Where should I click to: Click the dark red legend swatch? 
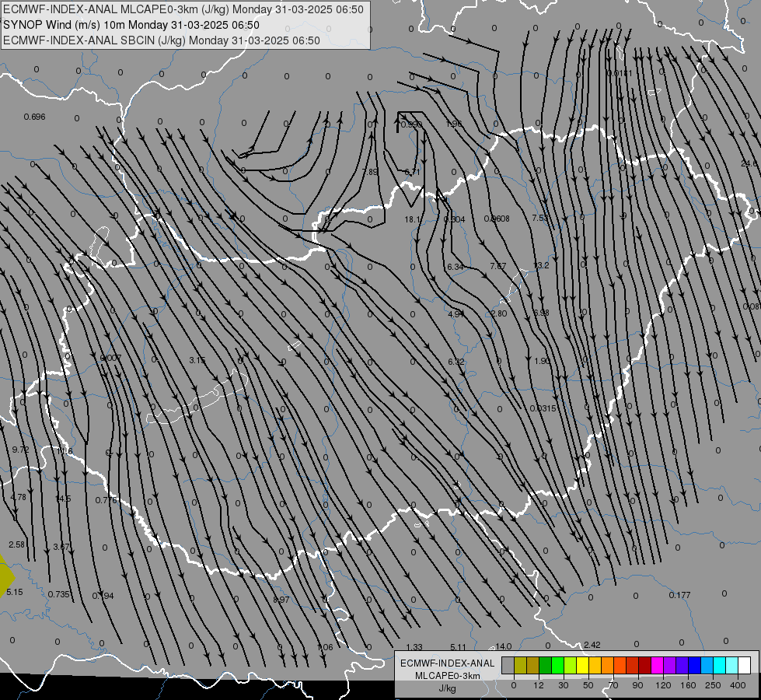pyautogui.click(x=645, y=665)
